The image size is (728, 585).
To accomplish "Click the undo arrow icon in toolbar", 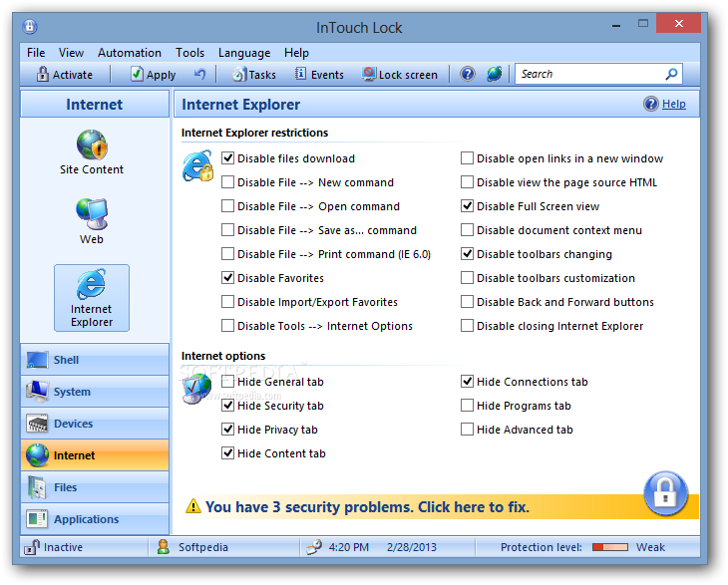I will 199,74.
